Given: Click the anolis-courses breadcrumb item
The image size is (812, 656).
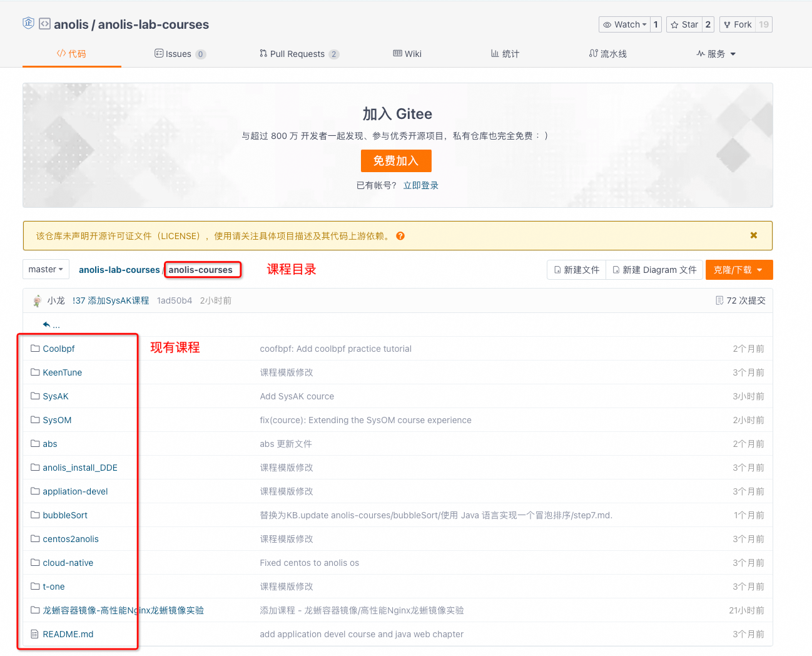Looking at the screenshot, I should point(200,270).
